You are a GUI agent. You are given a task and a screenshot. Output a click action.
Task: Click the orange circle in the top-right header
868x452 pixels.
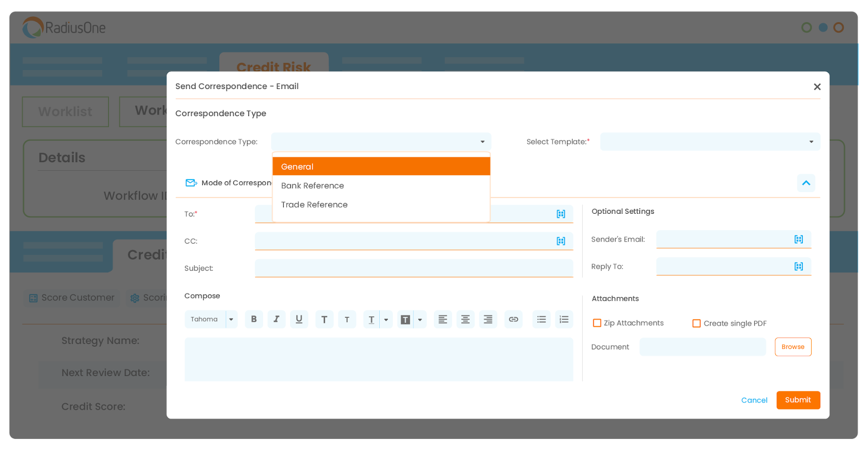click(x=839, y=28)
